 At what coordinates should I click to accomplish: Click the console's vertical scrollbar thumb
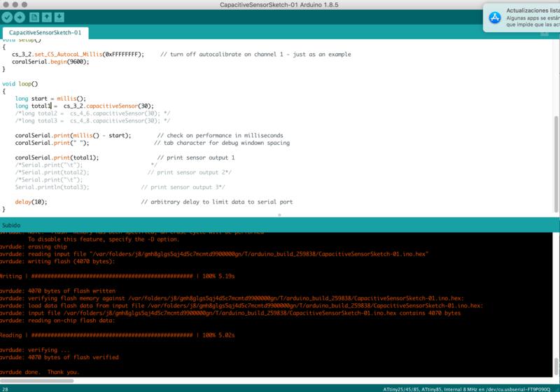(x=556, y=366)
